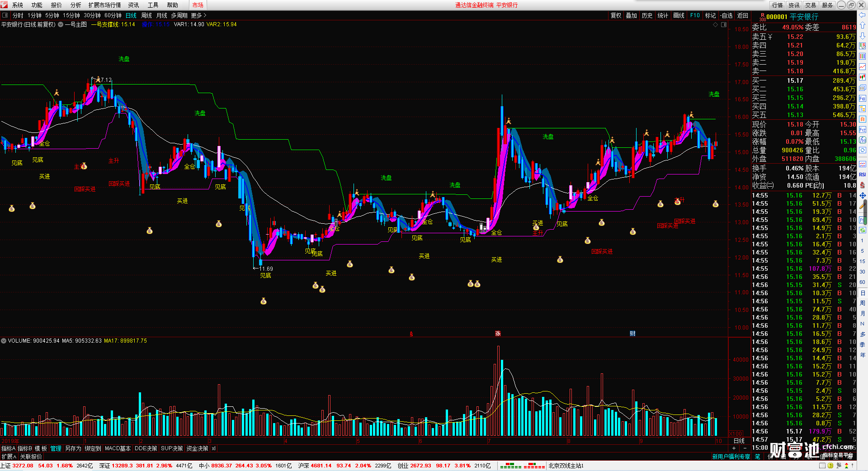Click the red dollar sign icon in the sidebar

pyautogui.click(x=863, y=185)
